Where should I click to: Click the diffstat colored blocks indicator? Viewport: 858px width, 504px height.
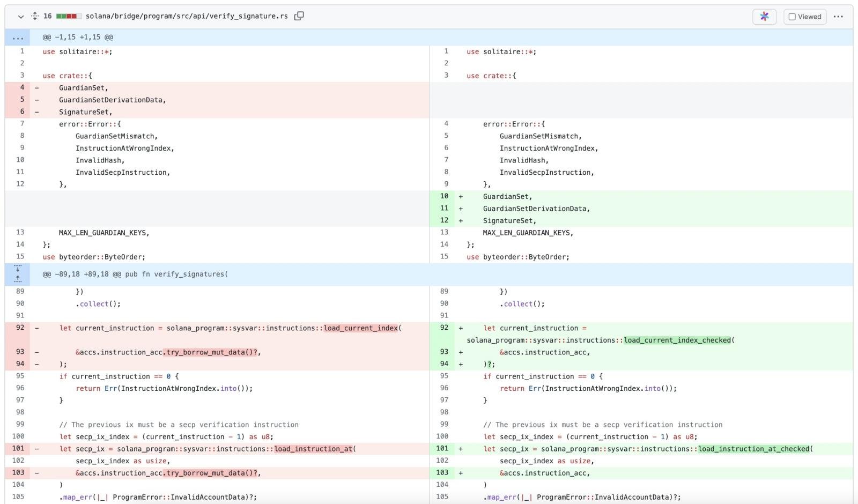coord(69,16)
